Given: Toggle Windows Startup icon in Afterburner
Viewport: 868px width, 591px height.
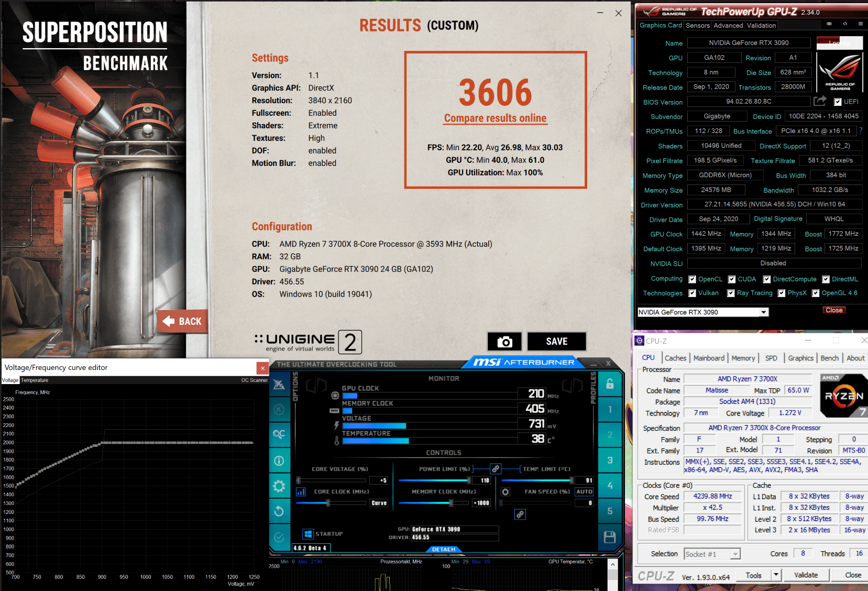Looking at the screenshot, I should click(308, 534).
